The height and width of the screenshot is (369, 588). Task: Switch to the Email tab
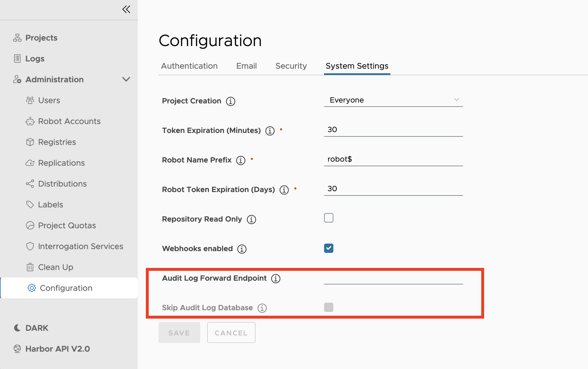247,66
